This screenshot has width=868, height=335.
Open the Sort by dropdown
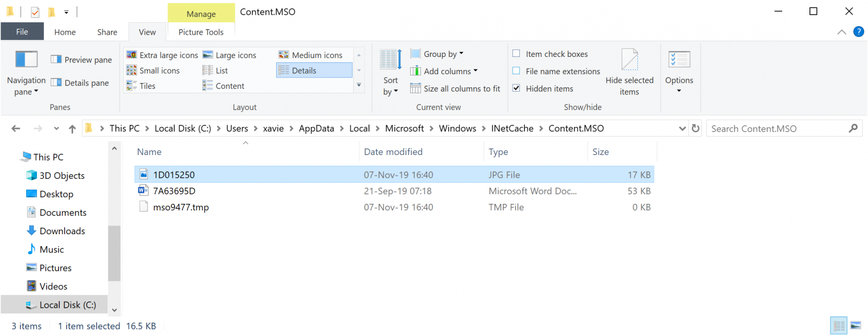pos(391,86)
